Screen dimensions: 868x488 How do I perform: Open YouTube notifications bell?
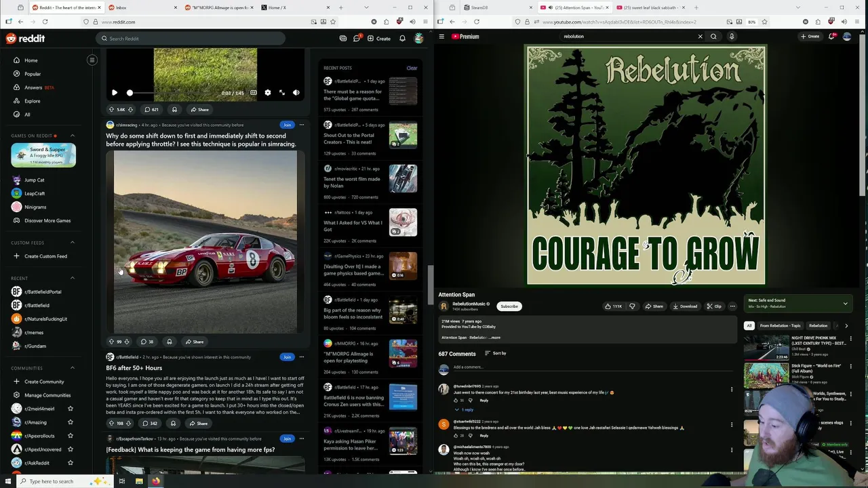[831, 37]
